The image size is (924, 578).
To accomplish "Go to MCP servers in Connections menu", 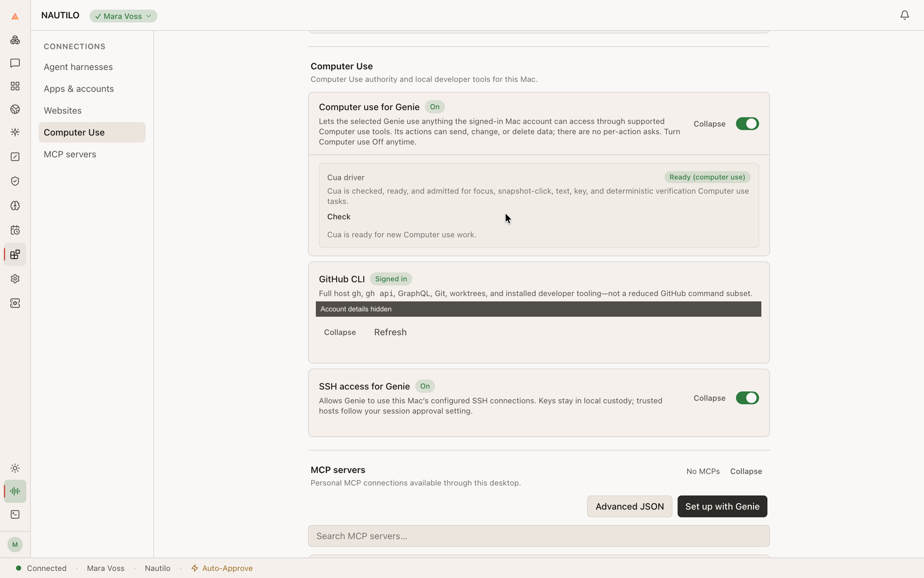I will point(92,155).
